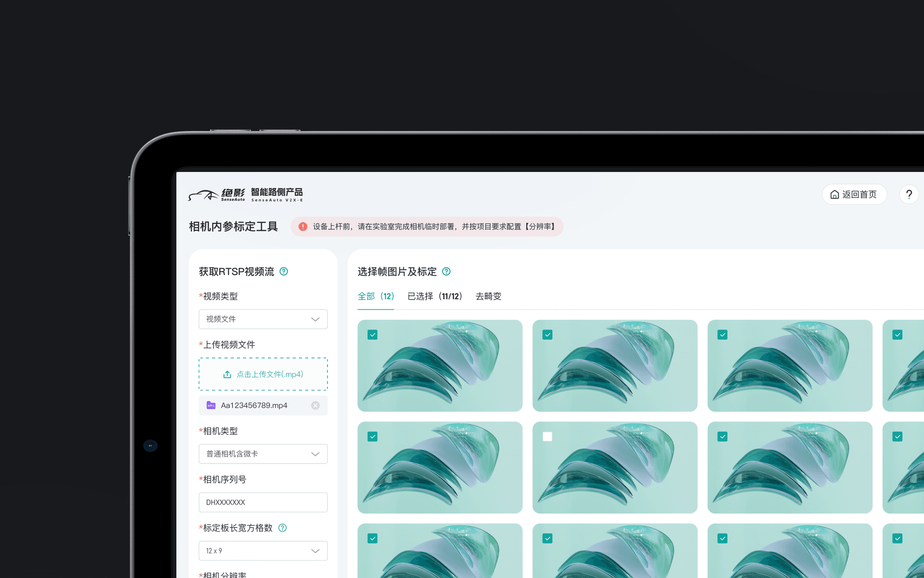924x578 pixels.
Task: Click the upload icon in the dashed upload box
Action: point(227,374)
